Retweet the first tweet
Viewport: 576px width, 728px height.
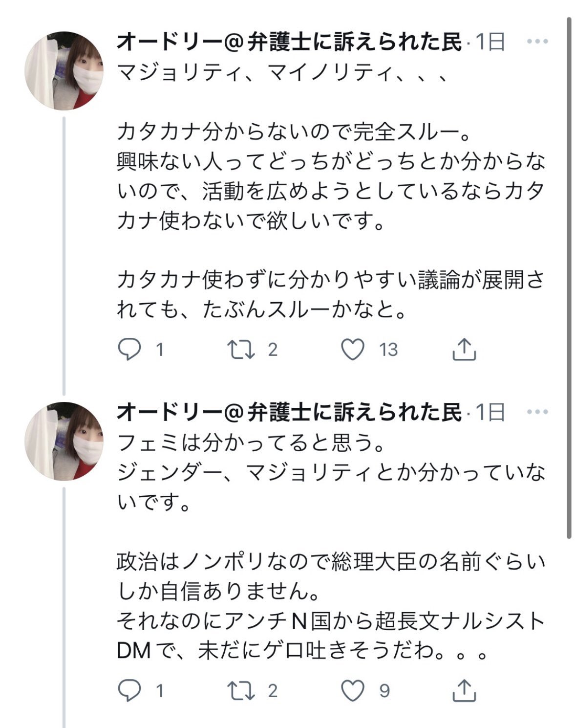pyautogui.click(x=240, y=350)
